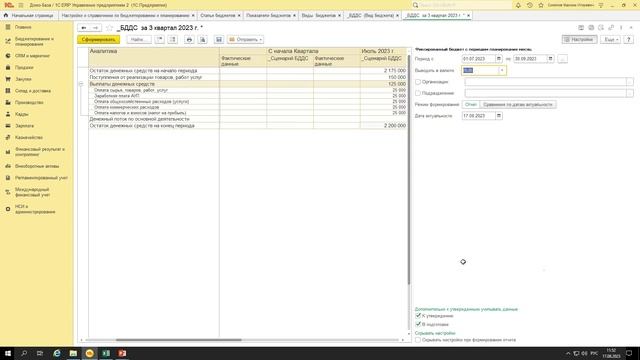Add report to favorites with star icon
Viewport: 640px width, 360px height.
(x=109, y=28)
